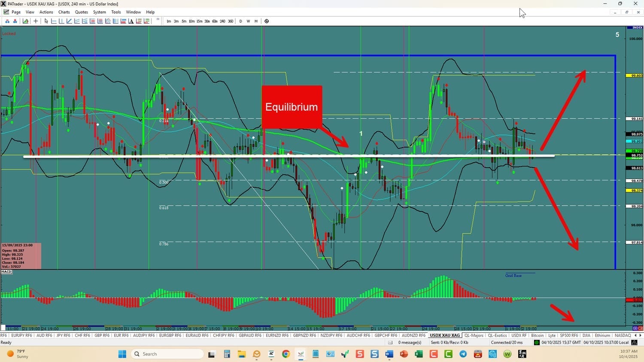Switch to the QL-Majors tab
The width and height of the screenshot is (644, 362).
click(474, 335)
